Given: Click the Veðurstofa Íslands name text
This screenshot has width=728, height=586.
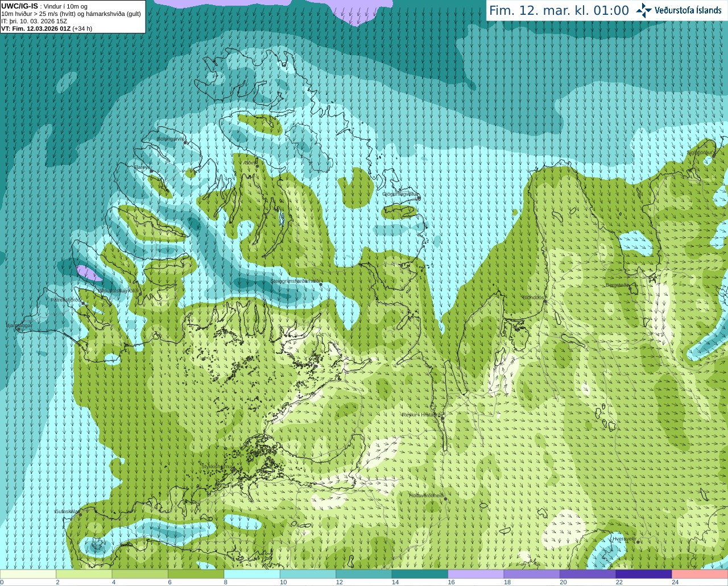Looking at the screenshot, I should (x=688, y=10).
